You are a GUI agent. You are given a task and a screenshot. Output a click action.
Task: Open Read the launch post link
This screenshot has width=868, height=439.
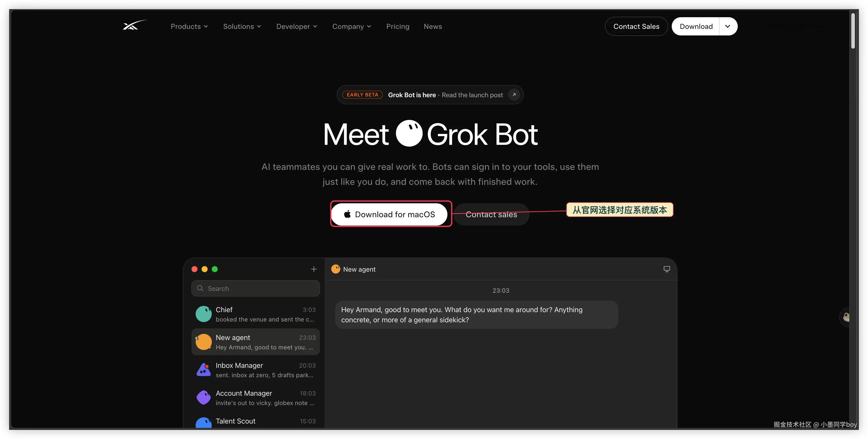point(472,95)
